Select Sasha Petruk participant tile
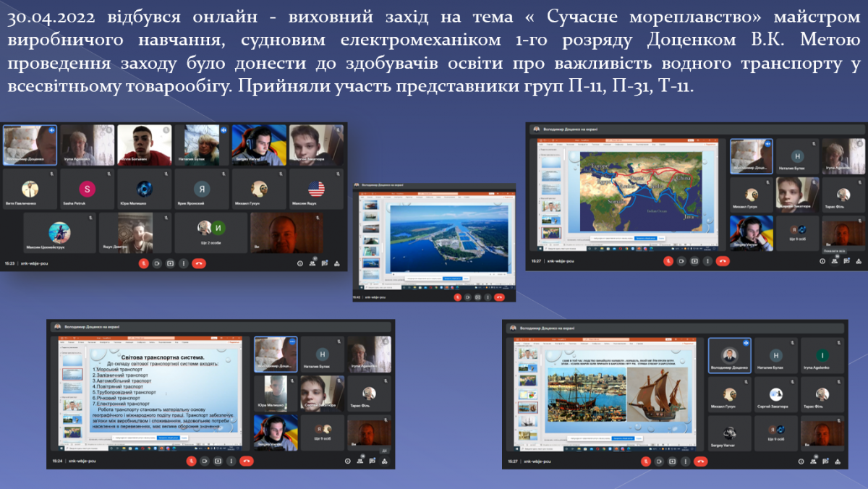Image resolution: width=868 pixels, height=489 pixels. pos(88,190)
